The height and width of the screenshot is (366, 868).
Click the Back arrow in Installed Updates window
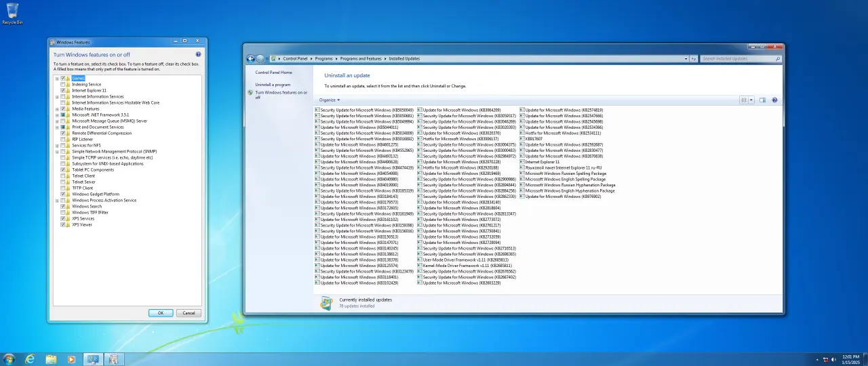point(251,59)
